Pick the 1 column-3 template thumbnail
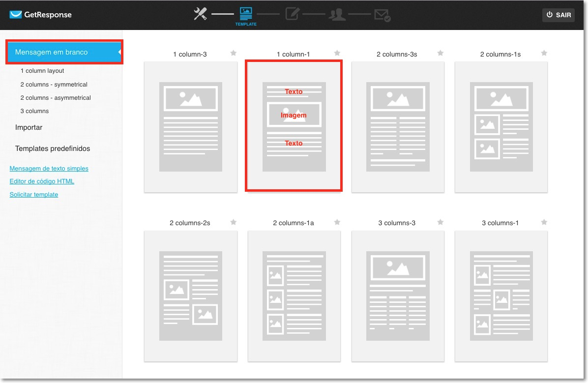 coord(190,127)
